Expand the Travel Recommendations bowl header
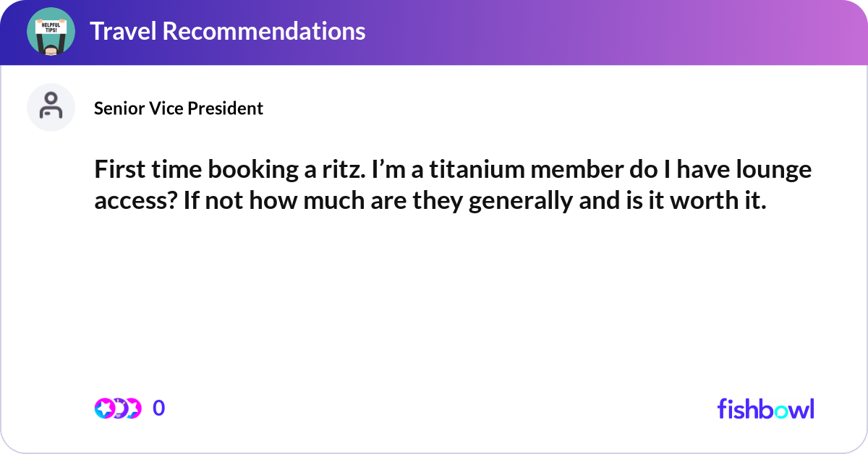This screenshot has height=454, width=868. coord(228,32)
